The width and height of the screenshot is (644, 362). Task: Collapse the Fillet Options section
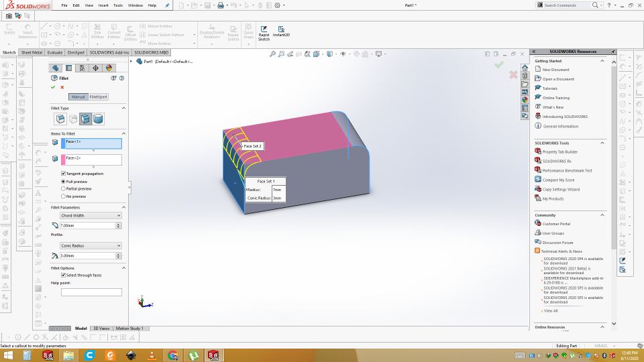[x=123, y=268]
